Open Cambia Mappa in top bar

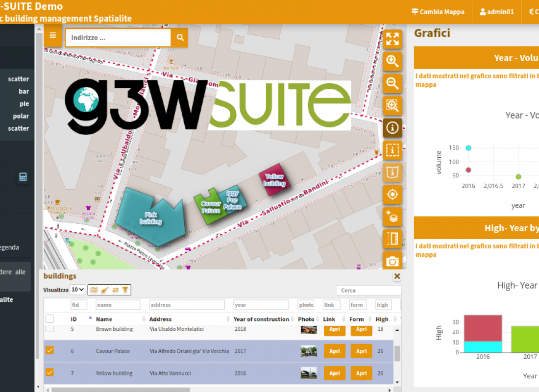(438, 12)
